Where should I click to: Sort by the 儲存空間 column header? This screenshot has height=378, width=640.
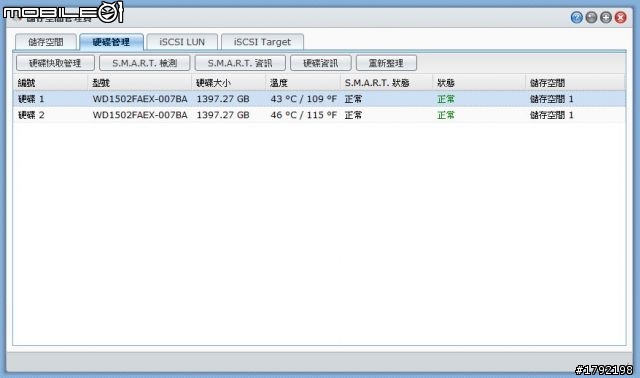[x=576, y=83]
